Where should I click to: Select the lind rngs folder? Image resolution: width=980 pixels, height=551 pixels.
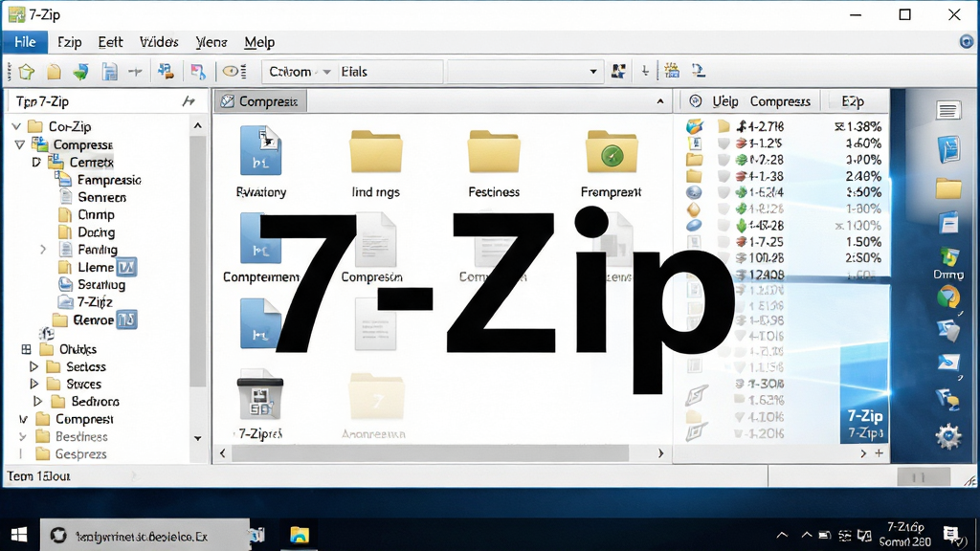coord(375,151)
